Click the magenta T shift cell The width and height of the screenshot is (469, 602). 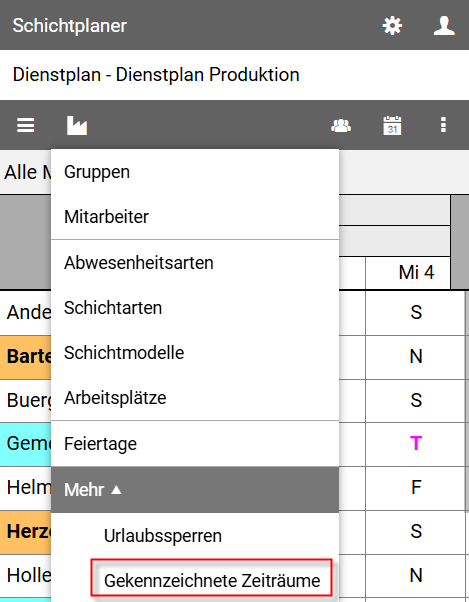416,444
